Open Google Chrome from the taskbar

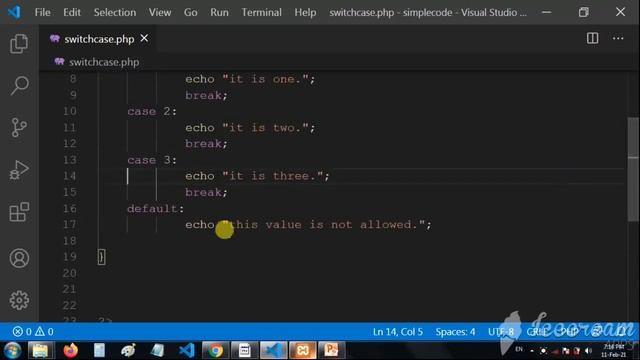pos(215,351)
